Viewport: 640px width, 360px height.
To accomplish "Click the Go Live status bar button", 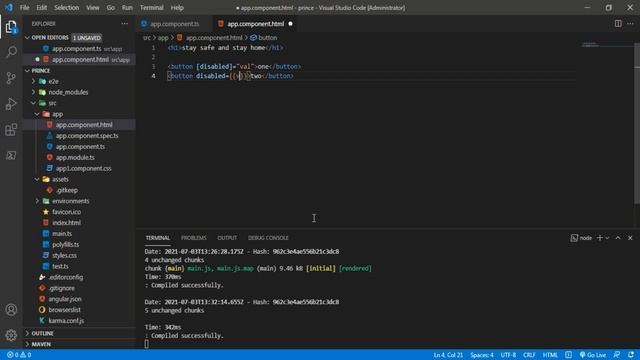I will pyautogui.click(x=592, y=355).
